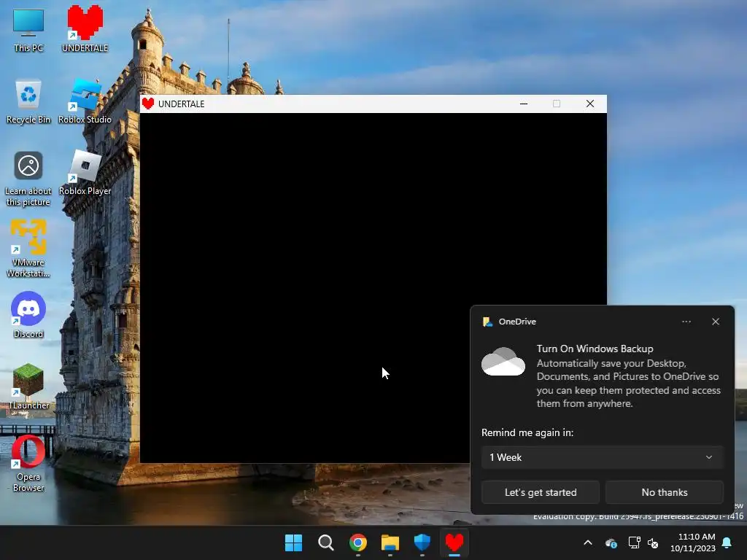
Task: Select the VMware Workstation desktop shortcut
Action: pyautogui.click(x=28, y=248)
